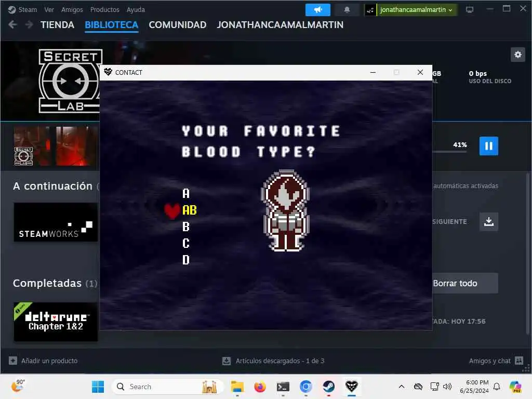Open the Steam notifications bell
Screen dimensions: 532x399
347,9
